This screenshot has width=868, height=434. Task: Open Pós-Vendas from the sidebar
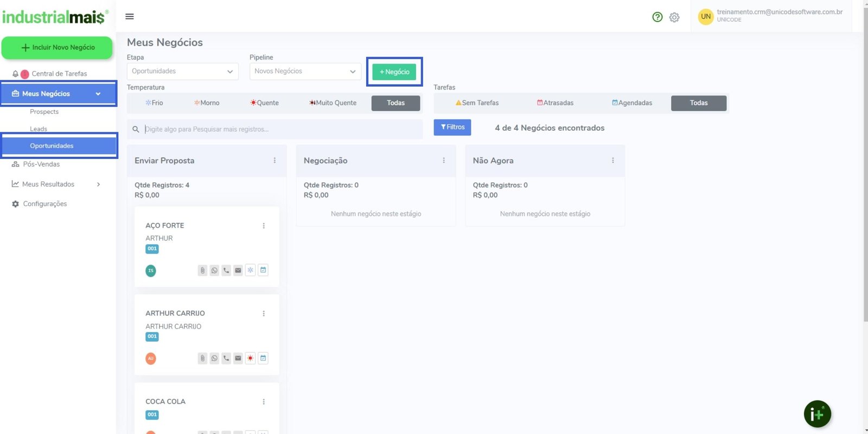click(x=41, y=164)
